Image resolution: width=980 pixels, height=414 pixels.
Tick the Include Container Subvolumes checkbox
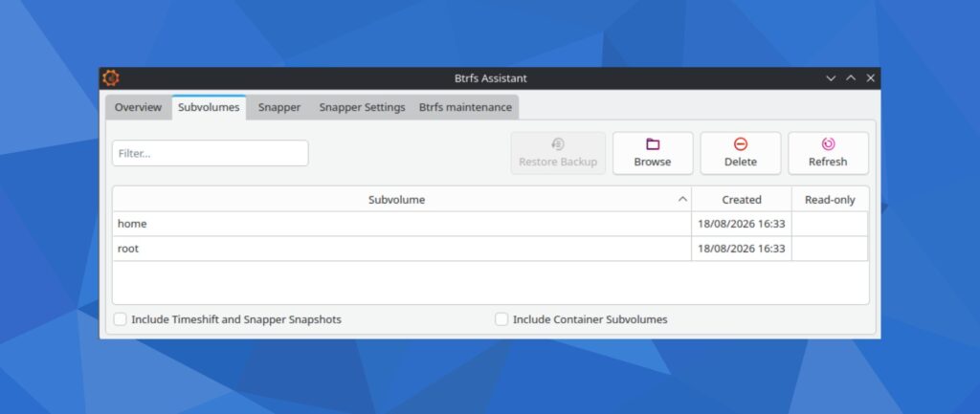501,319
